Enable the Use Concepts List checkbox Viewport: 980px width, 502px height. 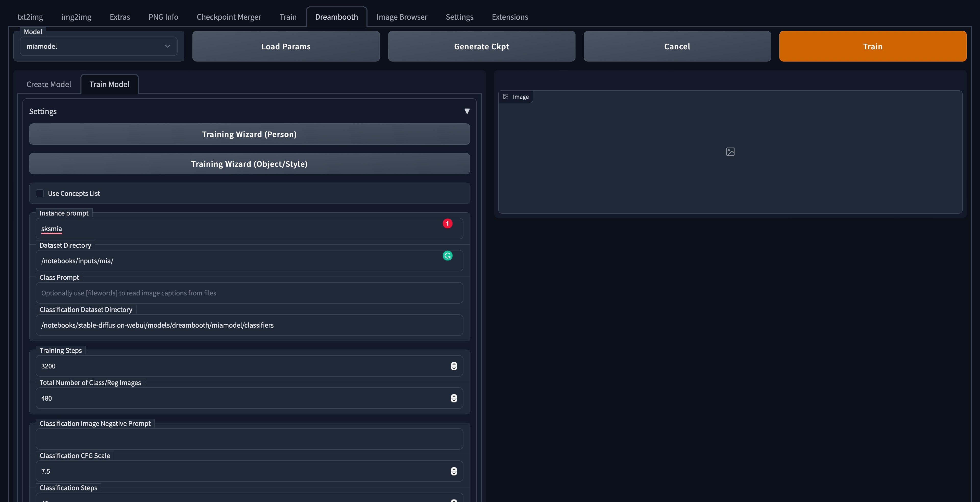pyautogui.click(x=40, y=193)
